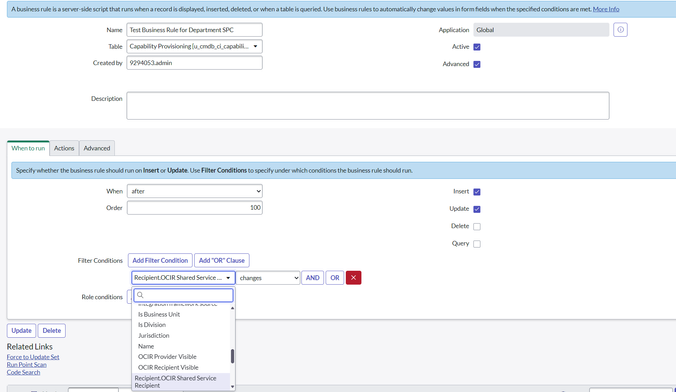Open the More Info link
Screen dimensions: 676x392
coord(606,9)
